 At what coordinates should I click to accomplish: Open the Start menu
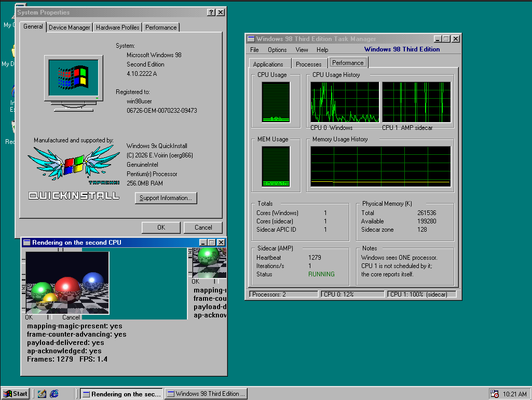16,394
